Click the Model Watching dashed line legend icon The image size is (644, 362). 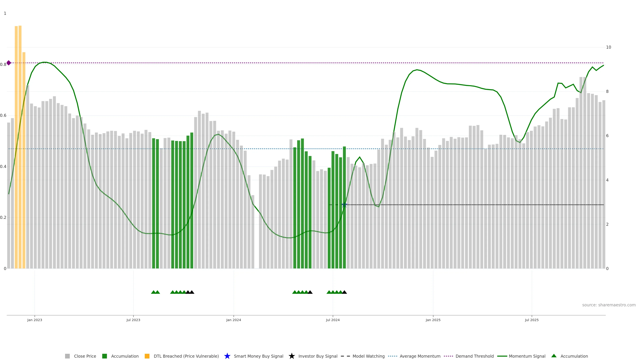[345, 356]
